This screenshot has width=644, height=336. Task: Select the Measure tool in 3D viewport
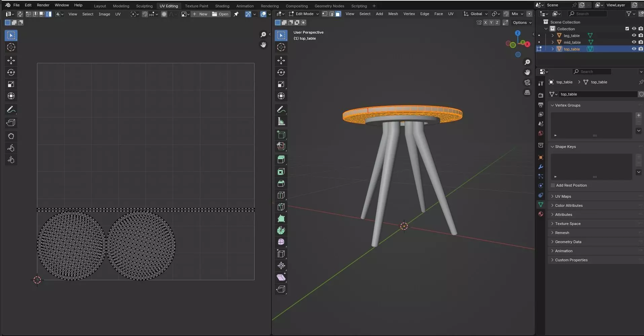281,121
